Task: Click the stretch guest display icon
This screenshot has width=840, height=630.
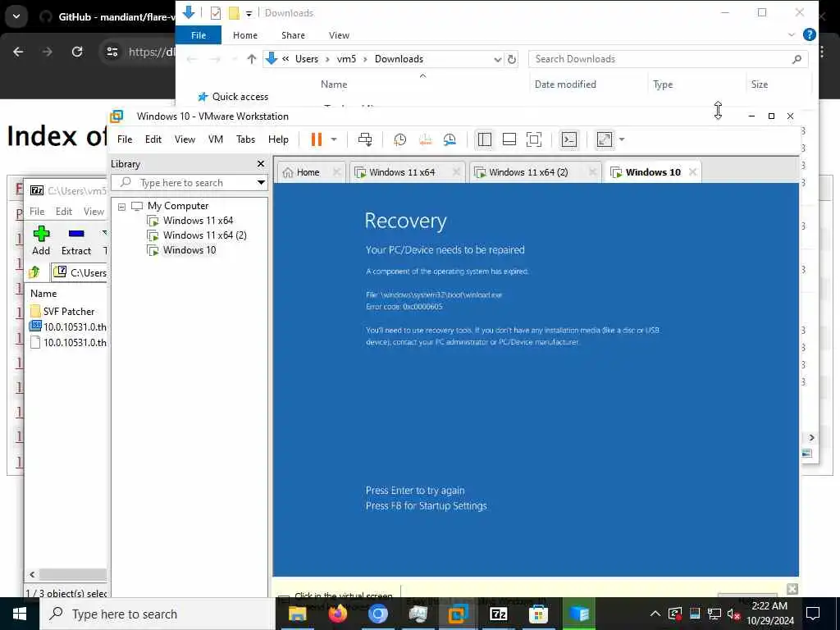Action: tap(605, 139)
